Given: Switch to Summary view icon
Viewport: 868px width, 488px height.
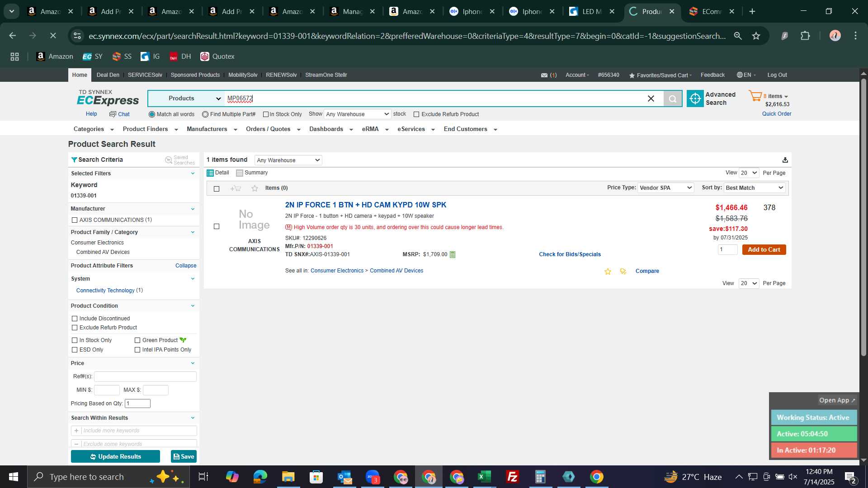Looking at the screenshot, I should (x=240, y=173).
